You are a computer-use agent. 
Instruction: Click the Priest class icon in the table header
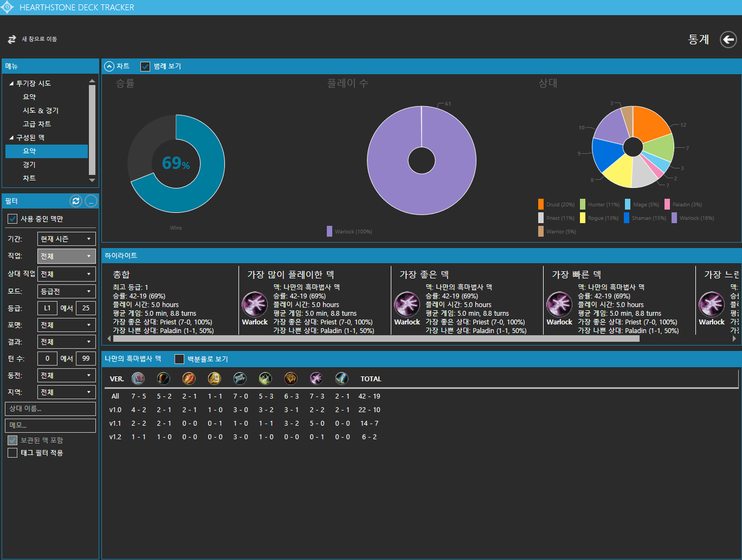(x=240, y=379)
